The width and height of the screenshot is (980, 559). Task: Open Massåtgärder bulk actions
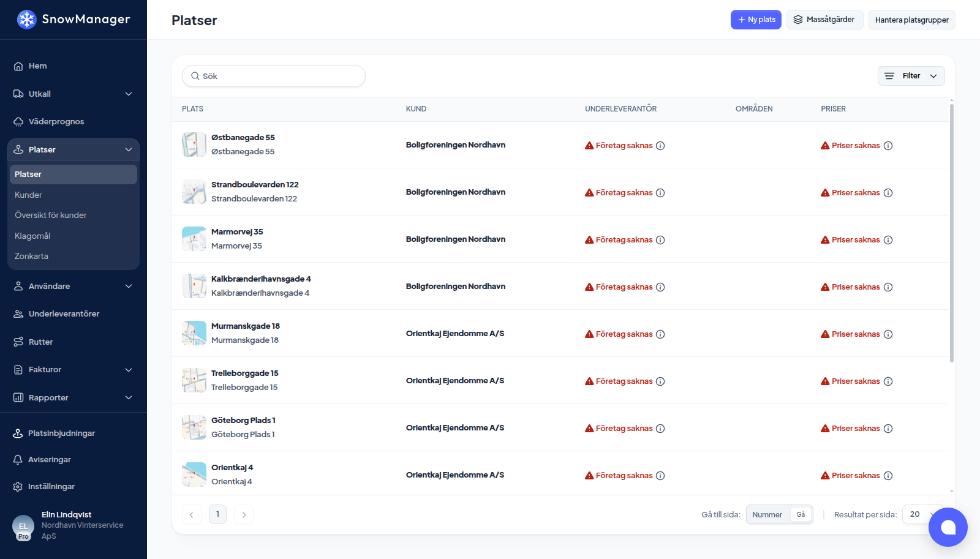click(x=825, y=20)
